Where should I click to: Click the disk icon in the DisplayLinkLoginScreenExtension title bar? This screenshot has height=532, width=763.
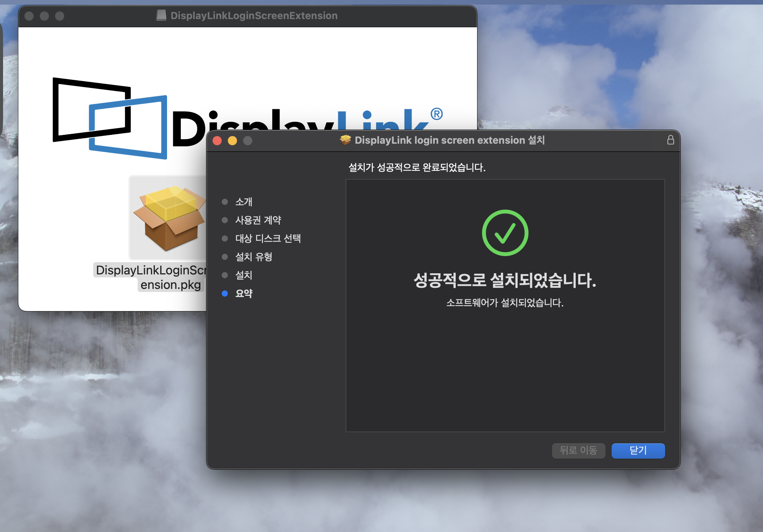pos(161,15)
